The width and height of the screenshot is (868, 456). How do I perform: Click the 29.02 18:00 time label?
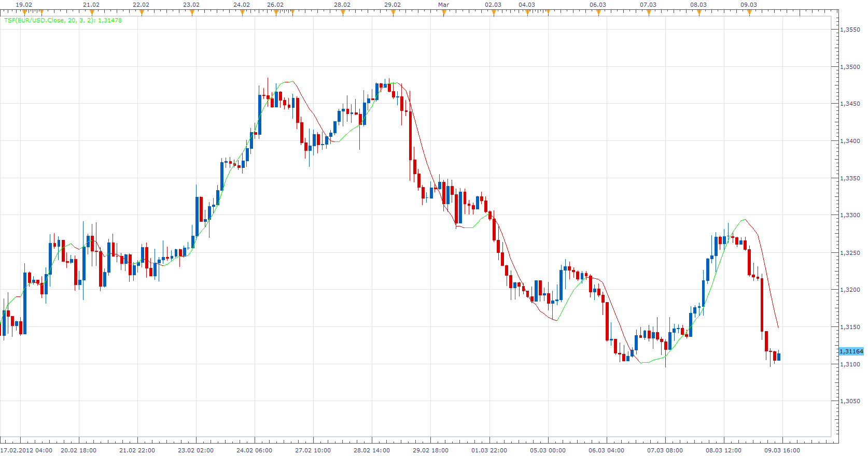430,450
